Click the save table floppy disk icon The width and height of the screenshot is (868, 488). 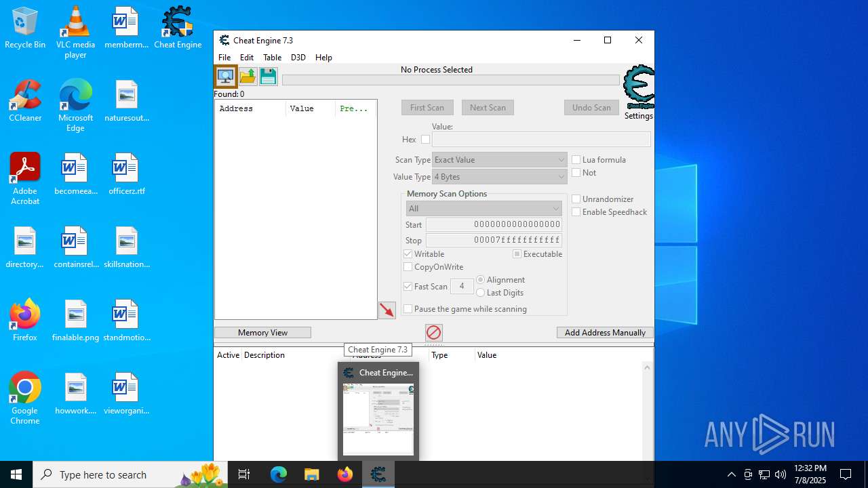269,76
